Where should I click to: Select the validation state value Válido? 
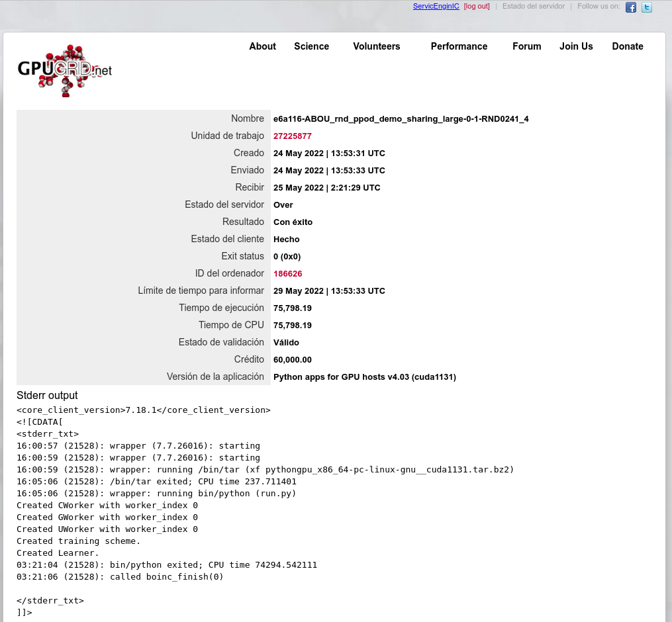click(x=286, y=342)
